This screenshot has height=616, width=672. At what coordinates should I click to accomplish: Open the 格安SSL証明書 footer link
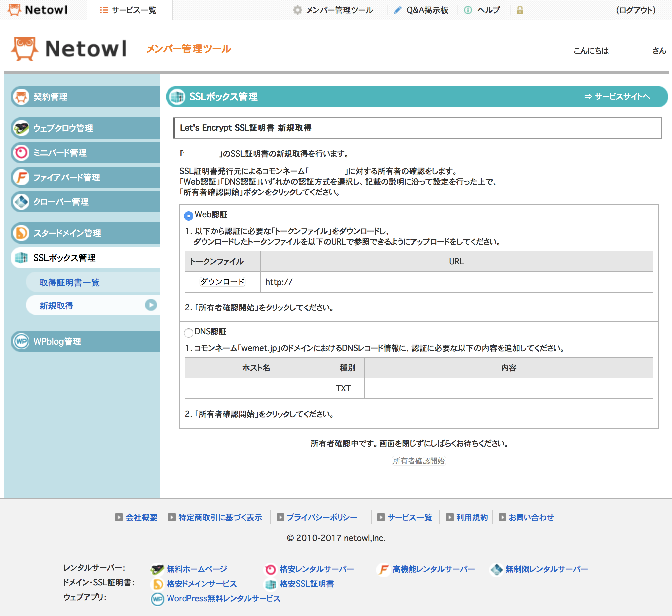click(x=307, y=584)
